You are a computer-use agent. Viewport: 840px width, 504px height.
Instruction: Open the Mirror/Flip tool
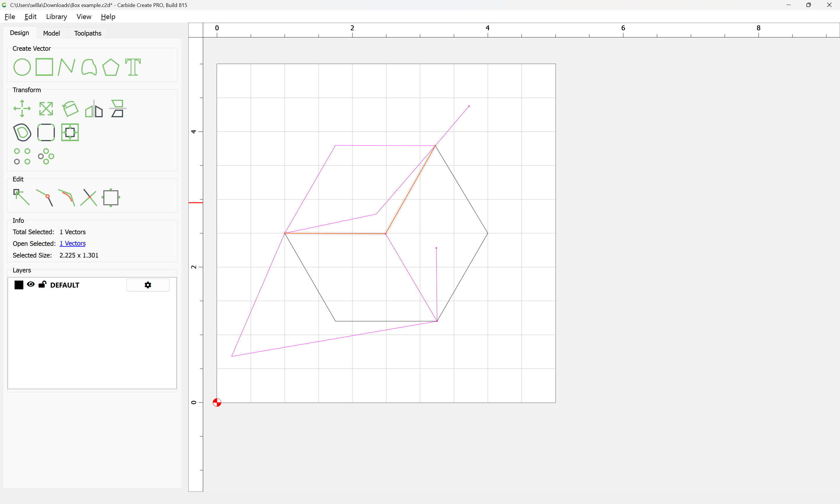click(x=94, y=109)
